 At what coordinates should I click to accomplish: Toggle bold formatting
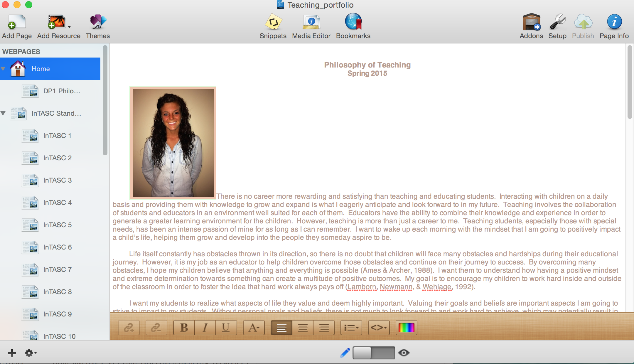click(x=184, y=328)
